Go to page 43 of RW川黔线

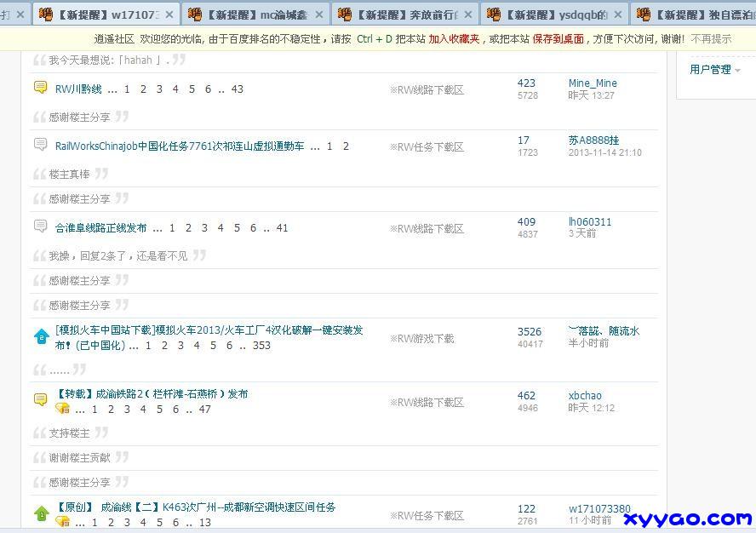coord(237,89)
